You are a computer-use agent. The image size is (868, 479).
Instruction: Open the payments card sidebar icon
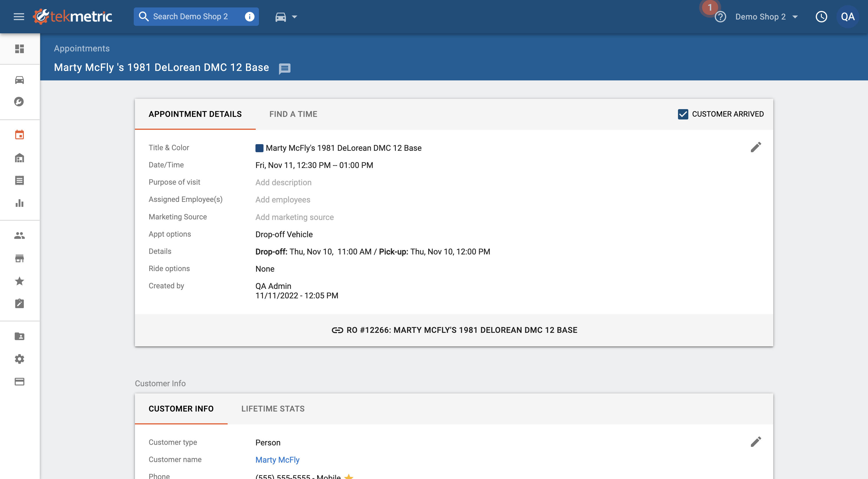[x=20, y=382]
